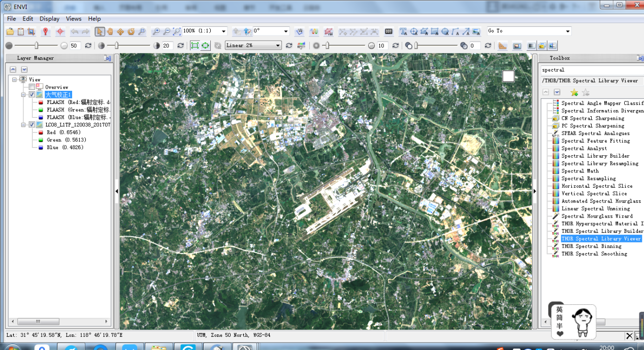Select the Pan hand tool

(x=110, y=31)
